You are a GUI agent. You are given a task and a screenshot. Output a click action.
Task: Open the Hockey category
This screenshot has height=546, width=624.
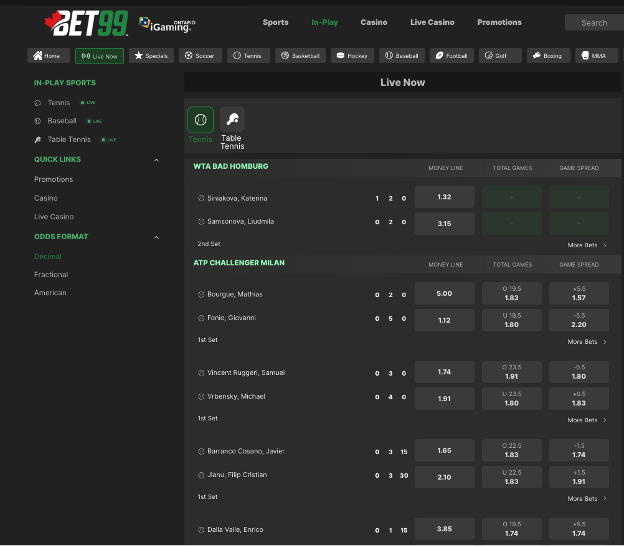pos(352,56)
